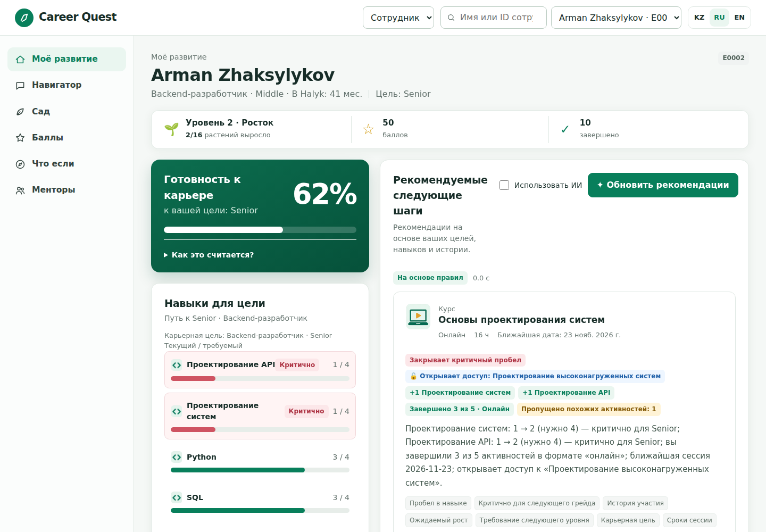Click Открывает доступ: Проектирование высоконагруженных систем tag
Image resolution: width=766 pixels, height=532 pixels.
point(535,376)
